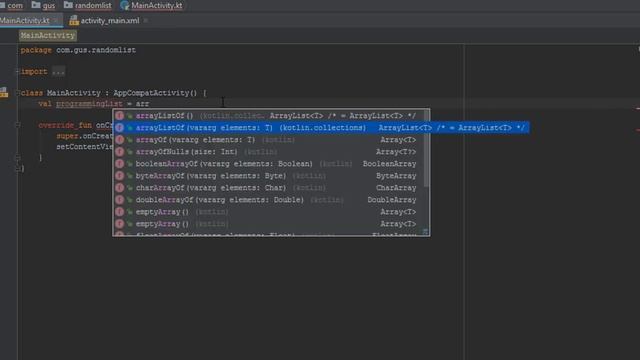Click the DoubleArray return type text

pos(391,200)
